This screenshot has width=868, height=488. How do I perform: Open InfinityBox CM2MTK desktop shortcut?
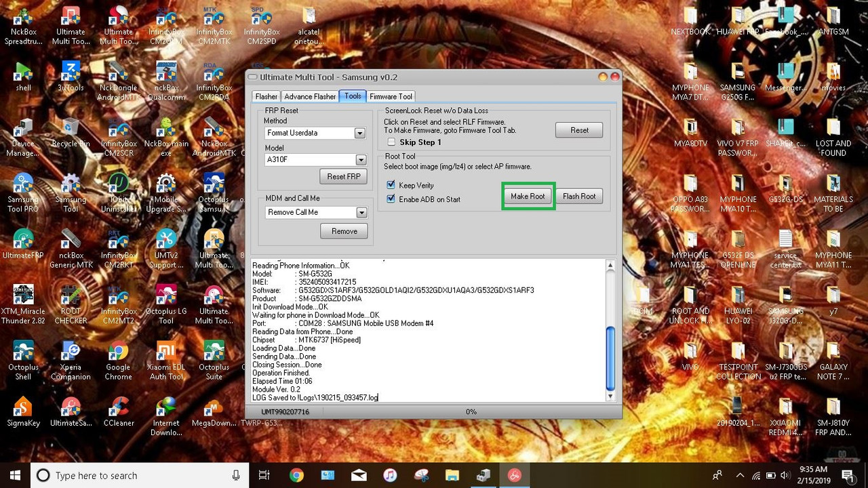(214, 26)
